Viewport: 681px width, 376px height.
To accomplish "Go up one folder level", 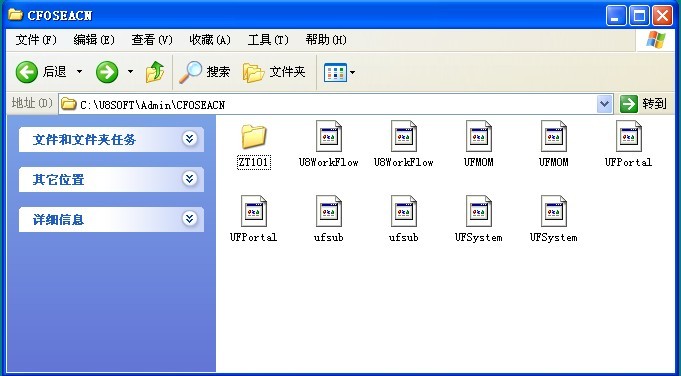I will 155,72.
